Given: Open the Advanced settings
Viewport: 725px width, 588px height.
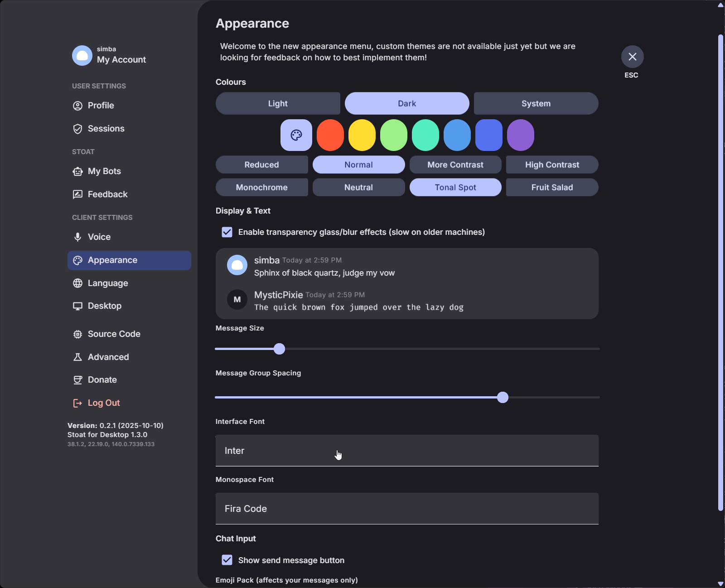Looking at the screenshot, I should [129, 357].
